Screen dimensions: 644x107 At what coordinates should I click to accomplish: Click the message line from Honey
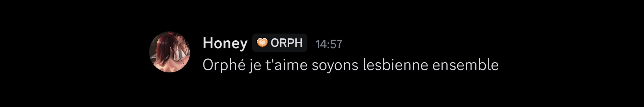pyautogui.click(x=351, y=65)
